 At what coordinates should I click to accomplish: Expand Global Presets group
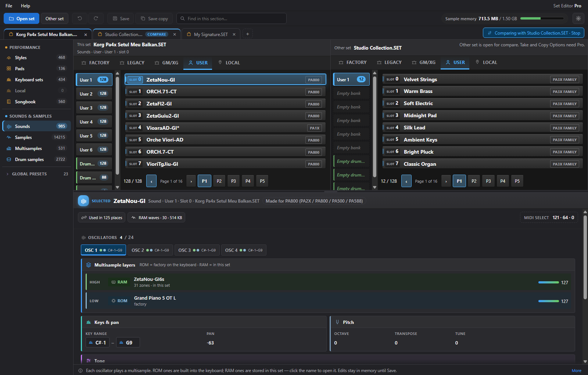(x=36, y=174)
